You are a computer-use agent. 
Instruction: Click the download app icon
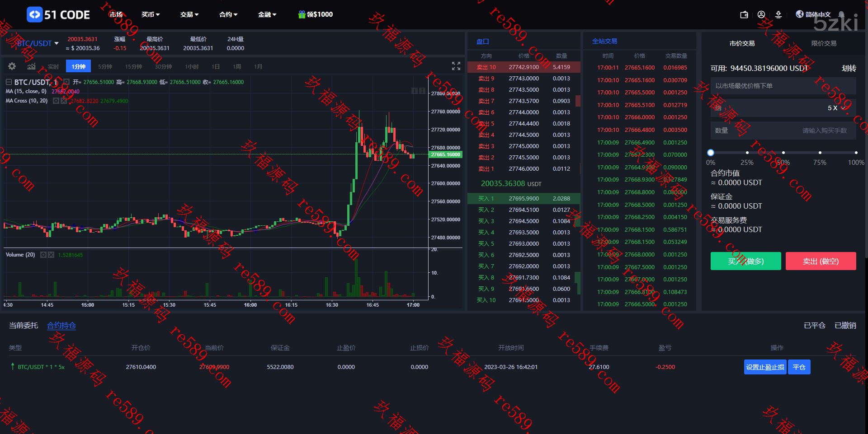[x=778, y=15]
